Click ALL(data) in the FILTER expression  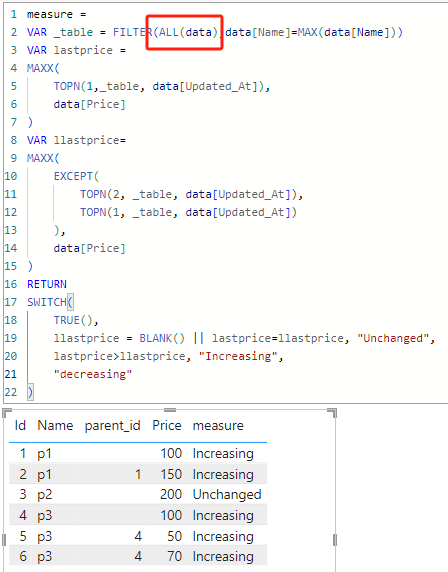(x=189, y=32)
